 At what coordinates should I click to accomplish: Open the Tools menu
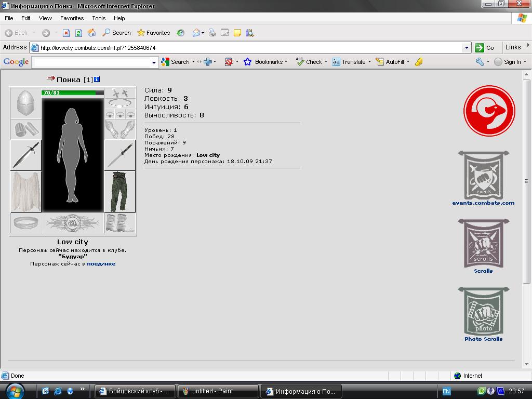pos(99,18)
